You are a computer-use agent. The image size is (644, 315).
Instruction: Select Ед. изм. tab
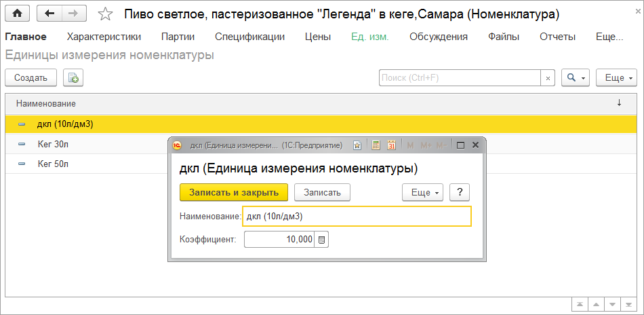coord(370,37)
